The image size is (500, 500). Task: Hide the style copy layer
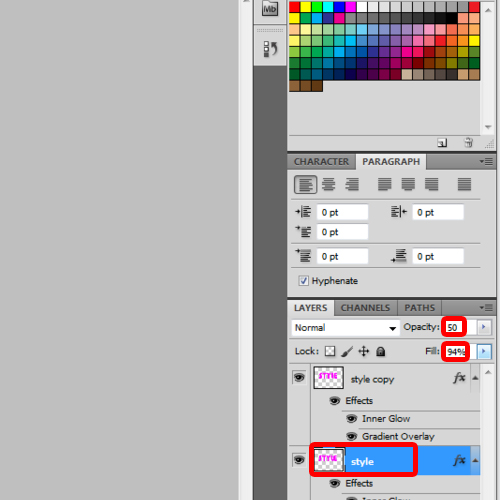(299, 378)
